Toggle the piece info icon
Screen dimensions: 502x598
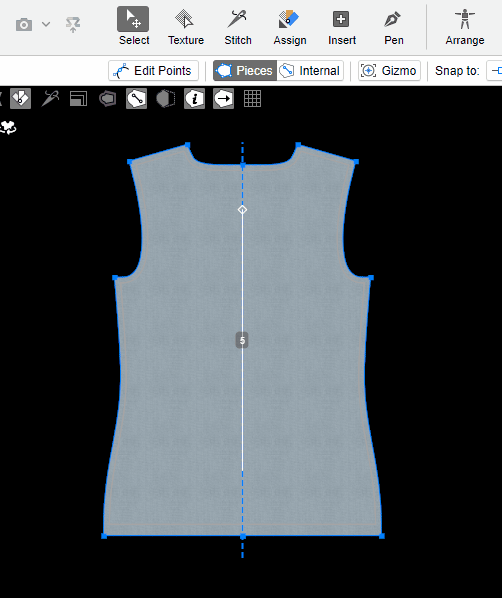click(194, 99)
